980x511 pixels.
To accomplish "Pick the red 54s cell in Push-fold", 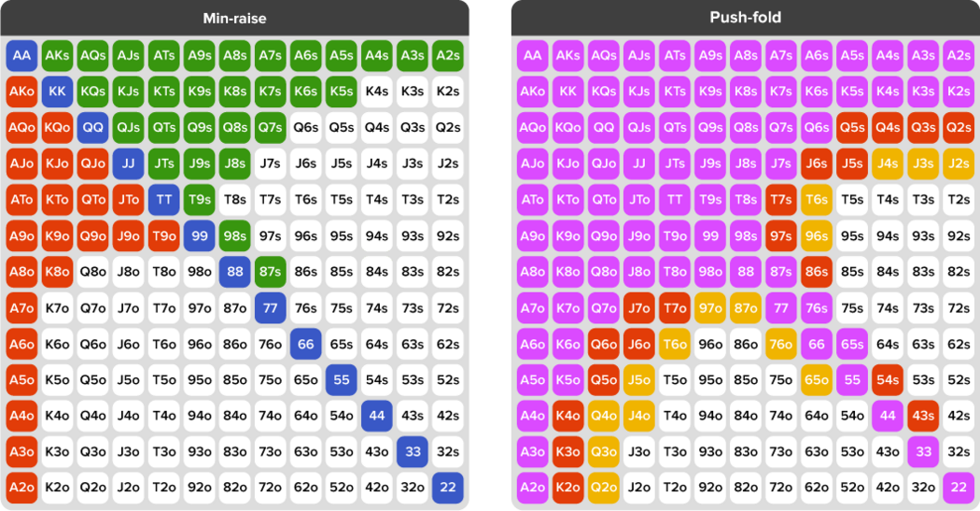I will 888,379.
